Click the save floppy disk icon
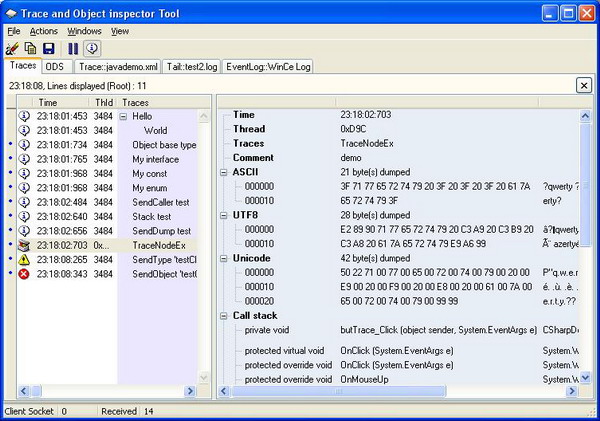 point(48,48)
